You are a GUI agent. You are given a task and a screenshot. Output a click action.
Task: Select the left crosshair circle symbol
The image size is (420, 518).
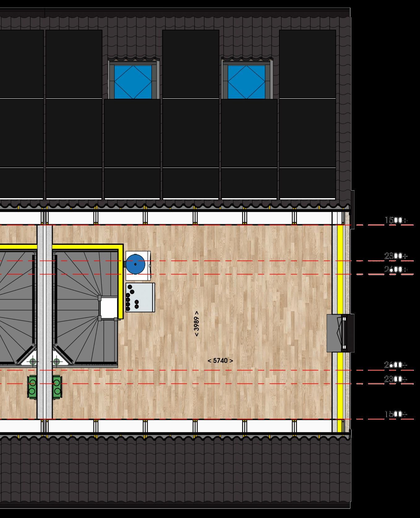(32, 361)
